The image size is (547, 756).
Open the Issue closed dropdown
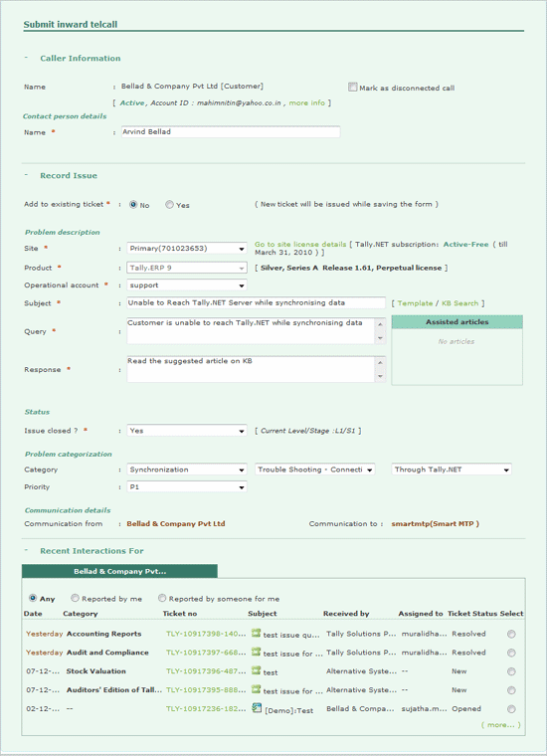tap(187, 431)
